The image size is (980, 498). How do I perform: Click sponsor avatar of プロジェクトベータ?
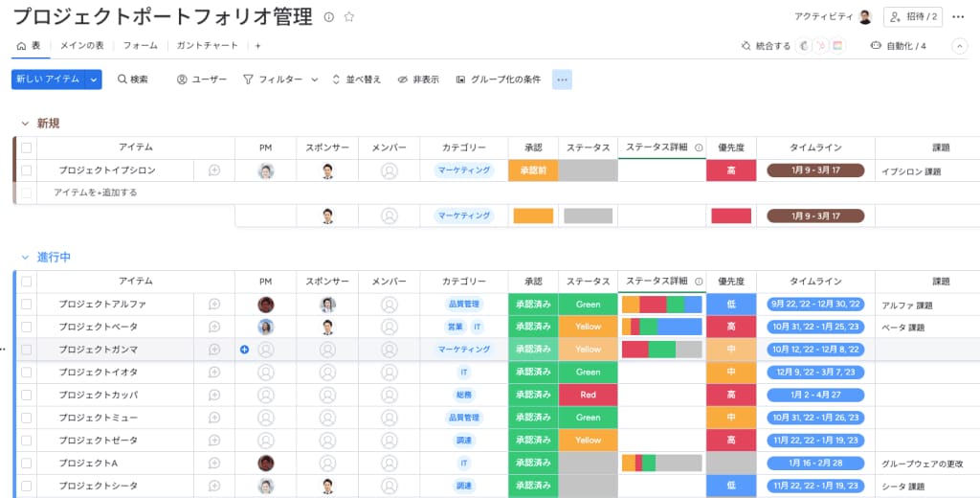click(x=327, y=327)
